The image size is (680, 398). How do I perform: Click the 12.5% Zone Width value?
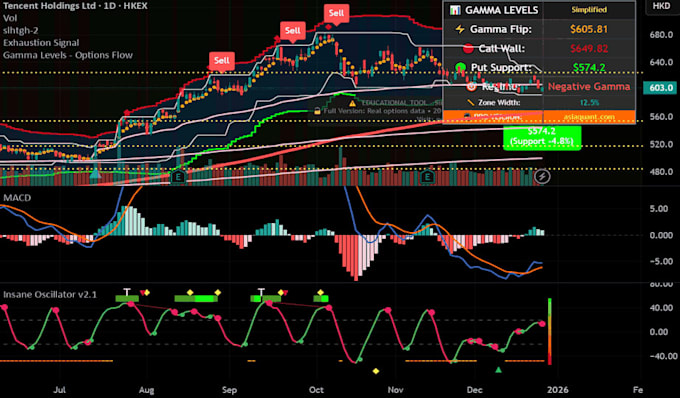tap(589, 103)
